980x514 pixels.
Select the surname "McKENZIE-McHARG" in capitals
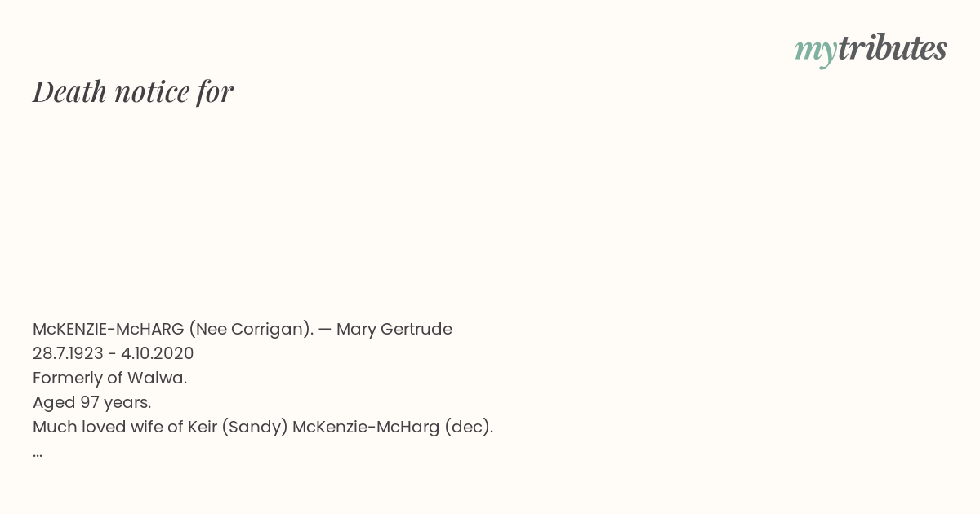coord(108,329)
